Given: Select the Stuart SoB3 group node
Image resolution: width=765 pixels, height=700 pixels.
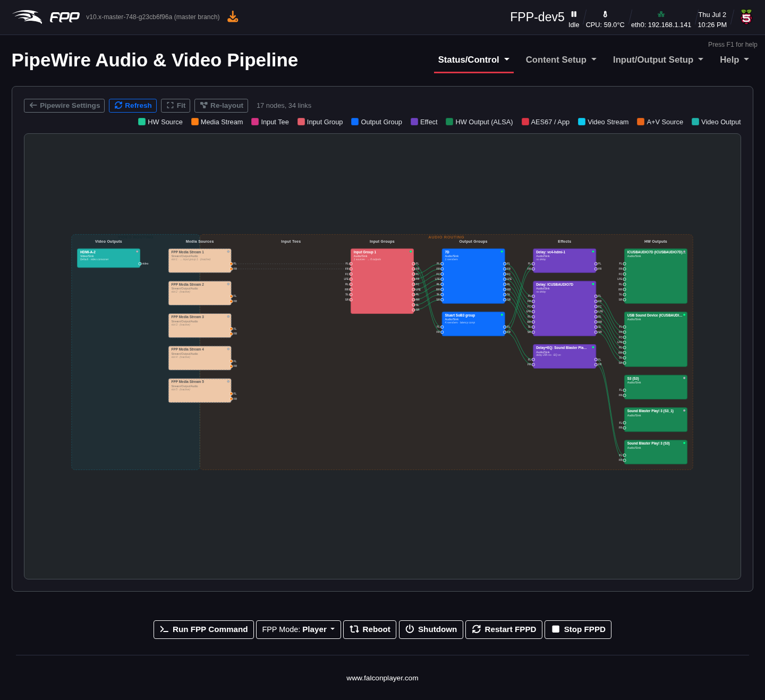Looking at the screenshot, I should [x=473, y=324].
